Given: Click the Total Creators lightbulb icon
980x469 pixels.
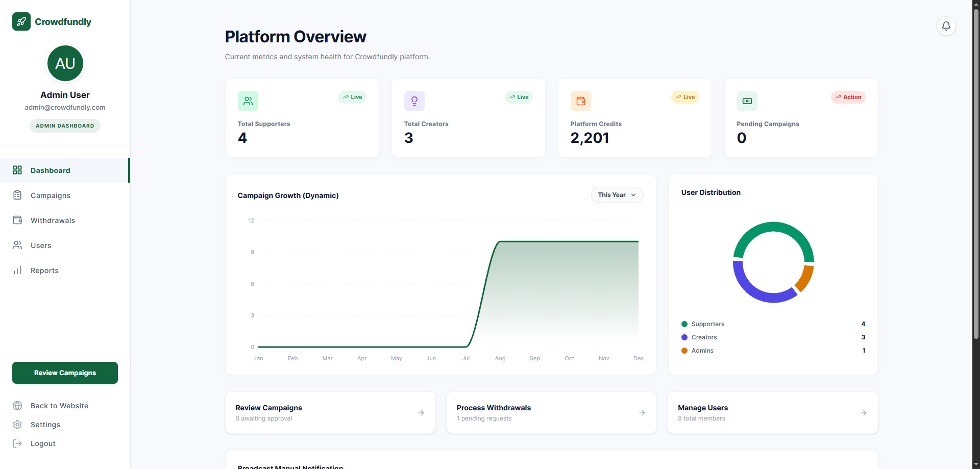Looking at the screenshot, I should 414,101.
